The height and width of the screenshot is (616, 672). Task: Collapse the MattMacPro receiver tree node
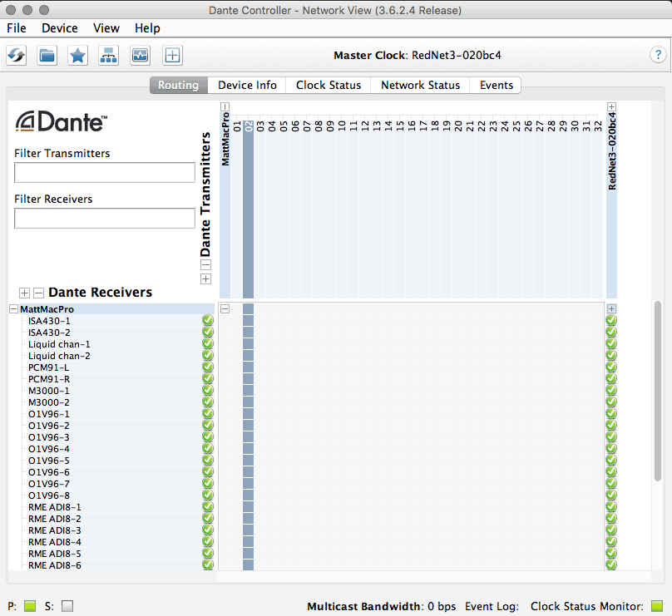pyautogui.click(x=13, y=309)
